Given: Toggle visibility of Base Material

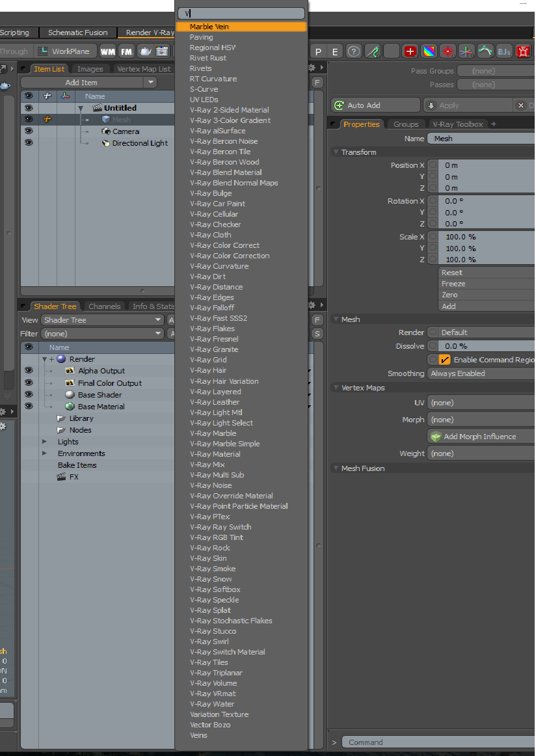Looking at the screenshot, I should pos(29,406).
